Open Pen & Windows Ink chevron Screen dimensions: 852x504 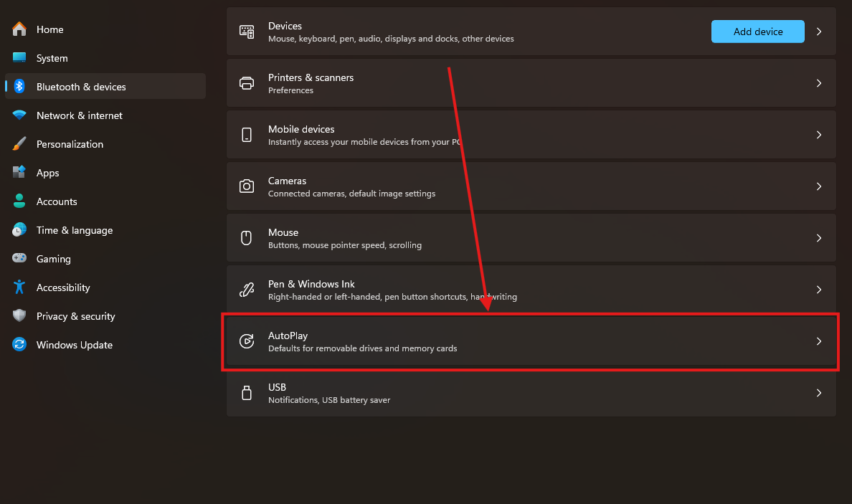819,290
